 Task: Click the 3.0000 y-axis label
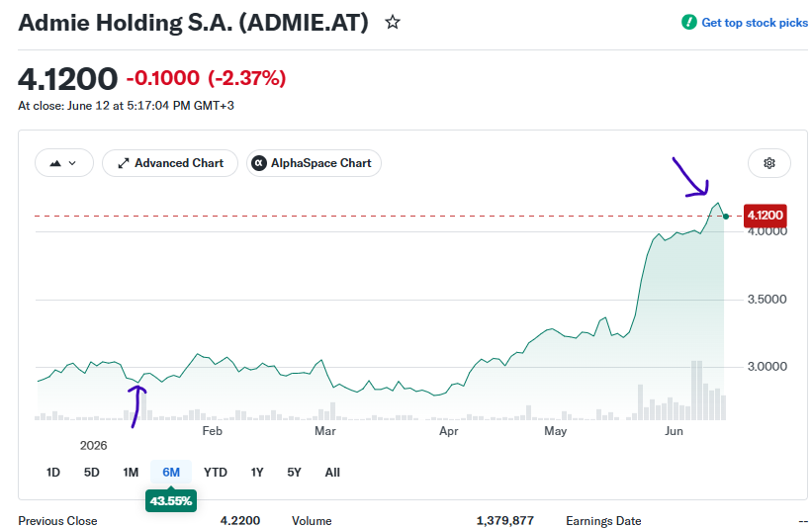click(x=767, y=367)
